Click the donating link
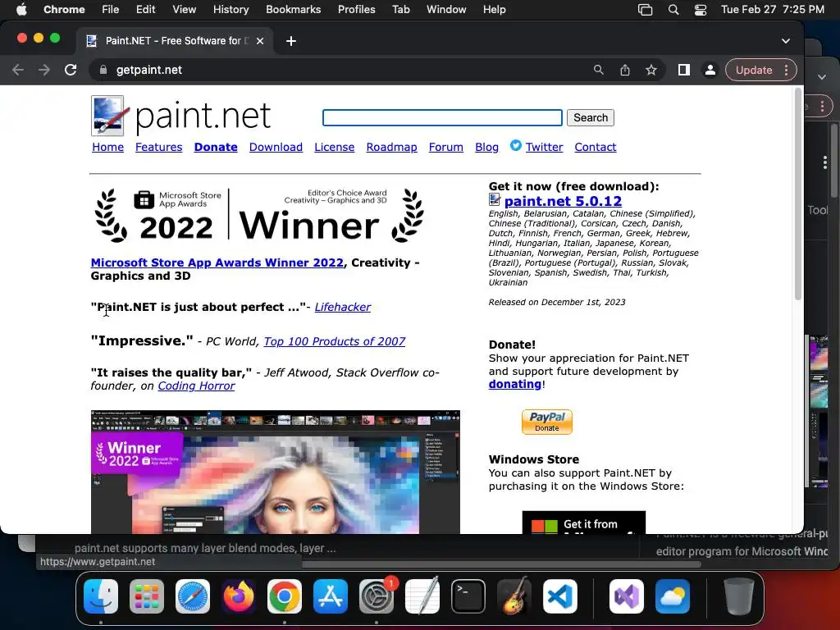The height and width of the screenshot is (630, 840). [515, 384]
